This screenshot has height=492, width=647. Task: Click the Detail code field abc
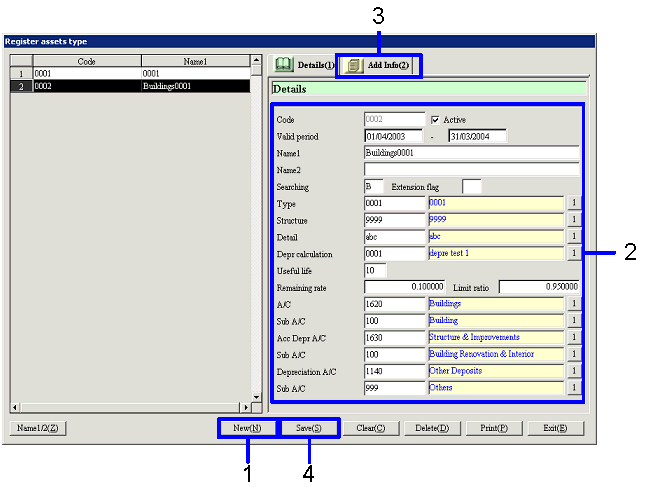pos(394,237)
